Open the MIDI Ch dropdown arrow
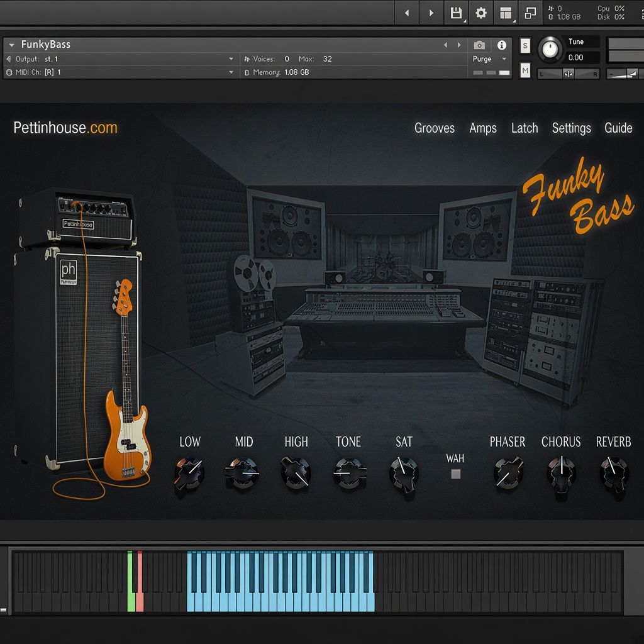Viewport: 644px width, 644px height. (x=231, y=72)
